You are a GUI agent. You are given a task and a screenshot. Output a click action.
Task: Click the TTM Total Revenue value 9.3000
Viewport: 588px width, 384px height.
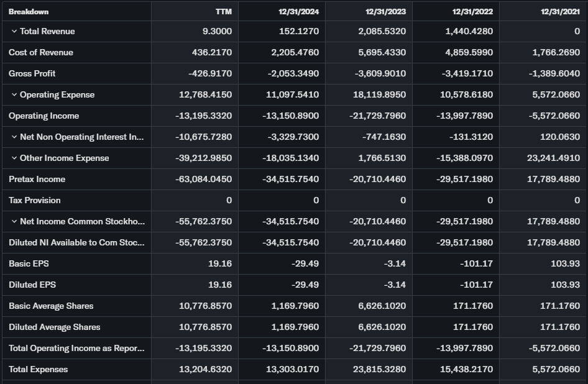pos(217,32)
